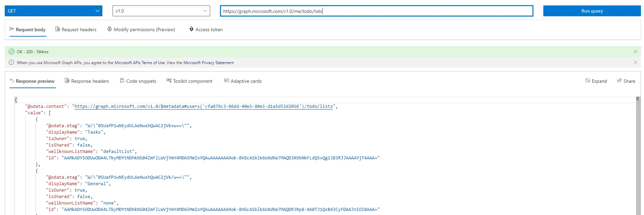Open the GET HTTP method dropdown
This screenshot has height=215, width=644.
click(54, 11)
